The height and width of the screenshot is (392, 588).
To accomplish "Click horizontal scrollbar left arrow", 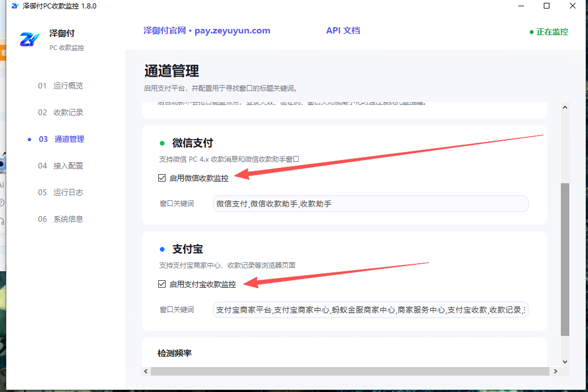I will pos(146,372).
